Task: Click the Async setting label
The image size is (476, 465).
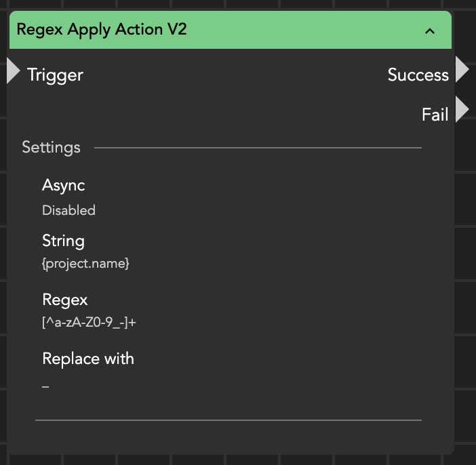Action: pos(63,185)
